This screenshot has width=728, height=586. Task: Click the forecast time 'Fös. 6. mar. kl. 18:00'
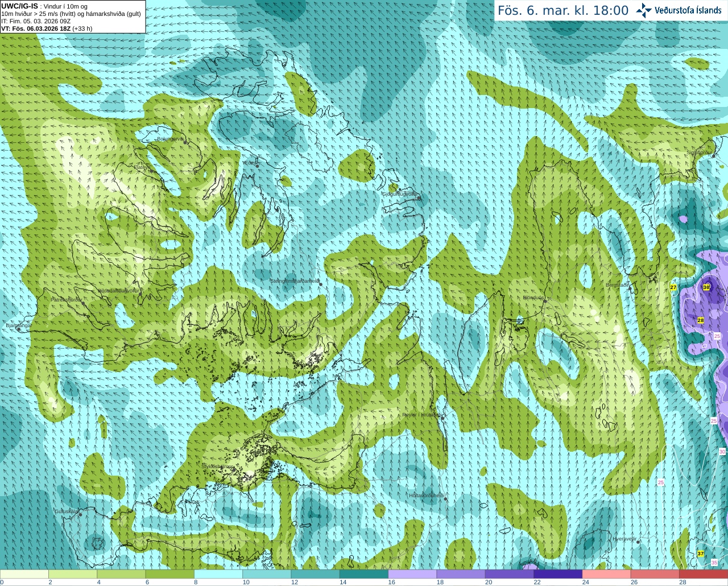(563, 11)
